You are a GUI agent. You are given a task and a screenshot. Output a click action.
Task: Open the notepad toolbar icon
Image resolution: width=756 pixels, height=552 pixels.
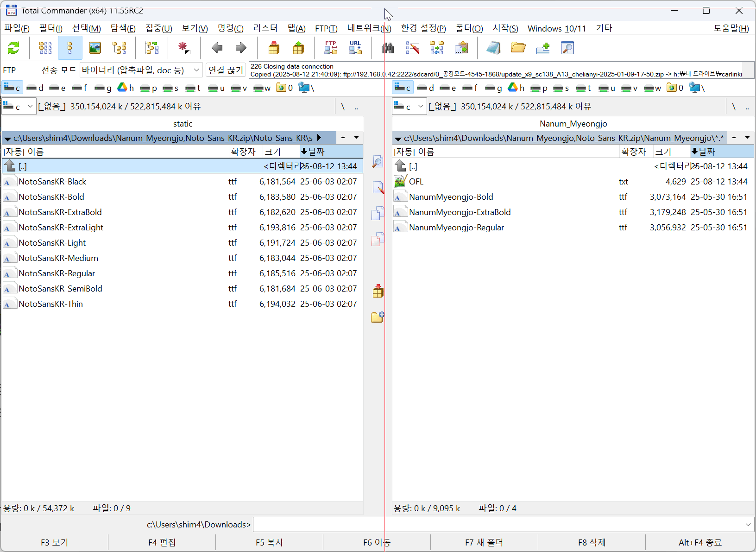pyautogui.click(x=493, y=48)
